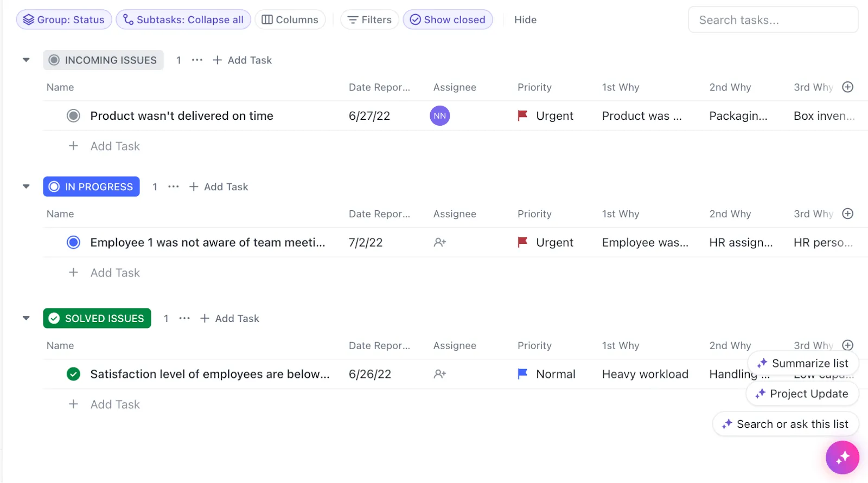Click Add Task beside Incoming Issues header
This screenshot has height=483, width=868.
(x=242, y=60)
